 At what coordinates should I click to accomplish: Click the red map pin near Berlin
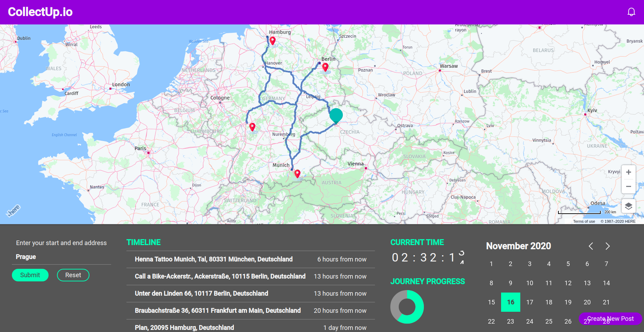(325, 67)
